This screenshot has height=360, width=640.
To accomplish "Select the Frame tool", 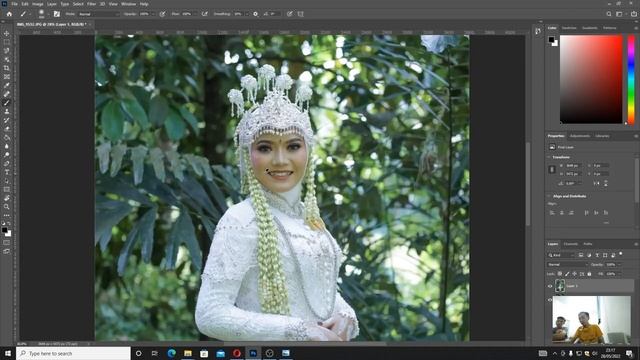I will pos(7,76).
